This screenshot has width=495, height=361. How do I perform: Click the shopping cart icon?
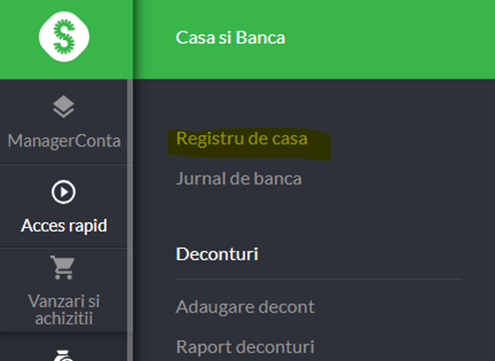tap(63, 267)
